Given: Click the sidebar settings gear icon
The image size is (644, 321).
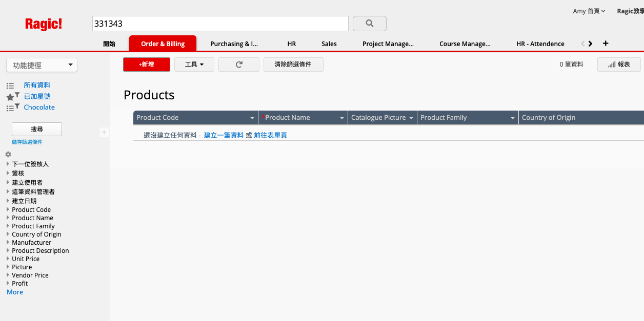Looking at the screenshot, I should [x=8, y=154].
